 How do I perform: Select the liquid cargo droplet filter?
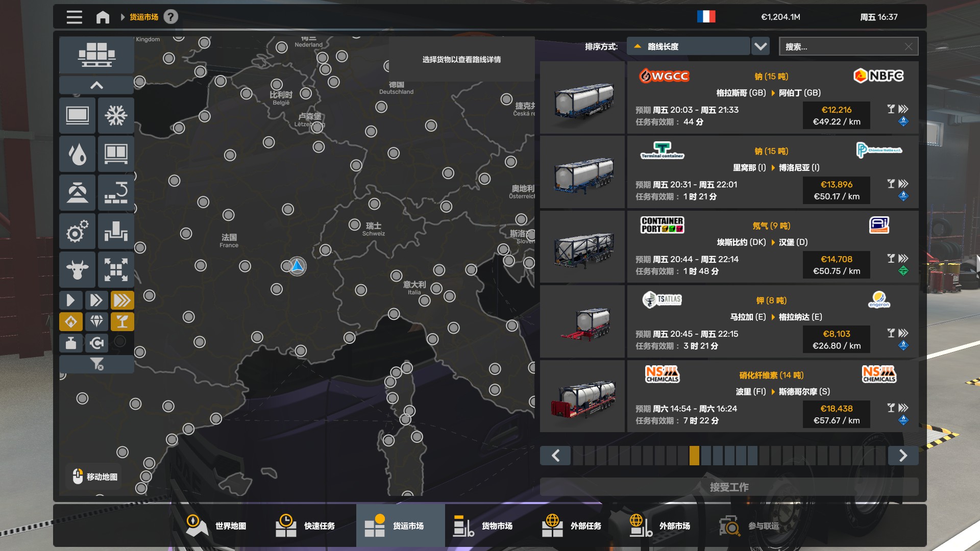[x=77, y=154]
